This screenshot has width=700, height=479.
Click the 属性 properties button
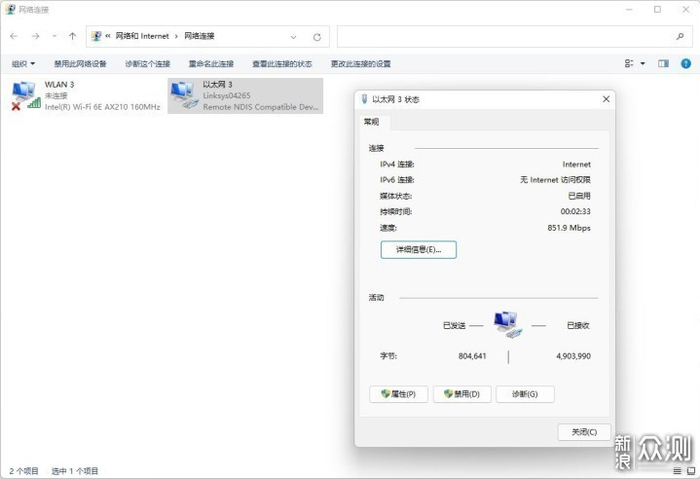pyautogui.click(x=399, y=394)
